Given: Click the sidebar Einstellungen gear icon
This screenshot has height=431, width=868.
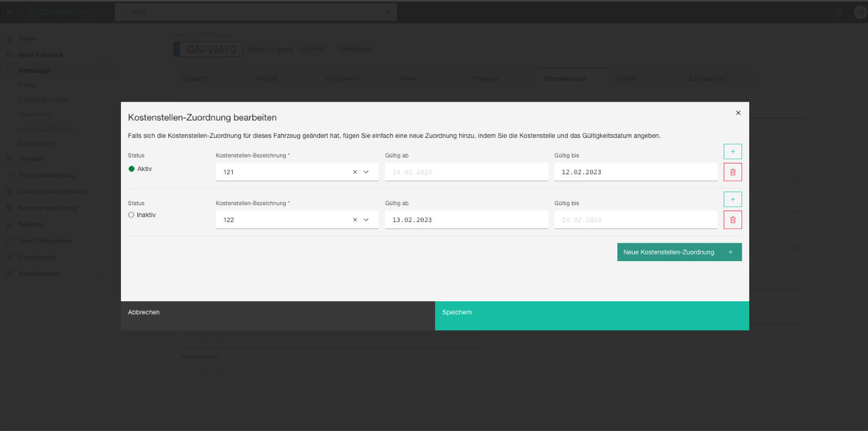Looking at the screenshot, I should (9, 274).
